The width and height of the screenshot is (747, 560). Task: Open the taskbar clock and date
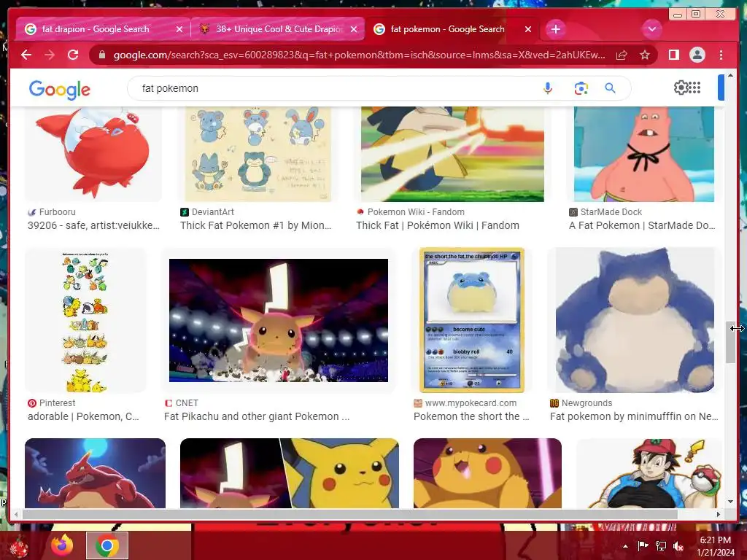pos(716,546)
